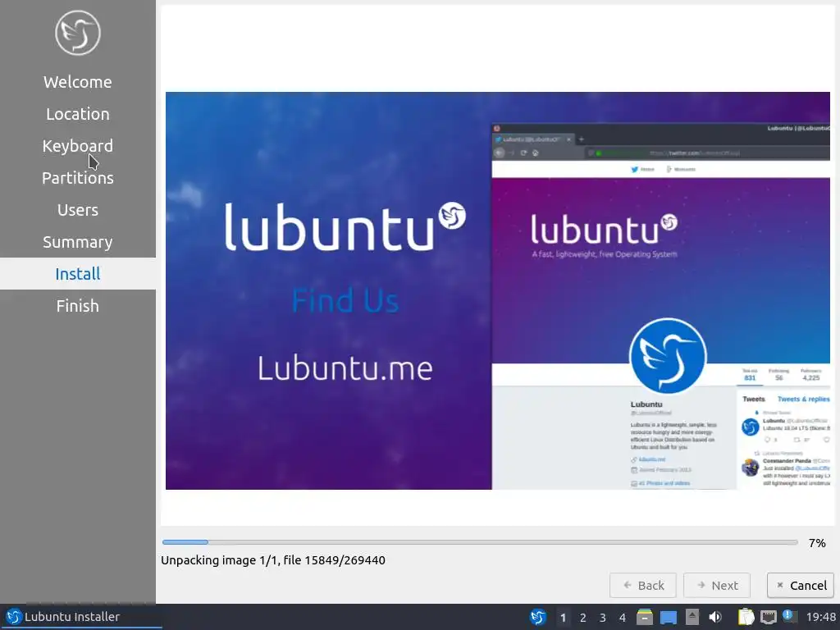
Task: Open the clipboard manager tray icon
Action: 746,617
